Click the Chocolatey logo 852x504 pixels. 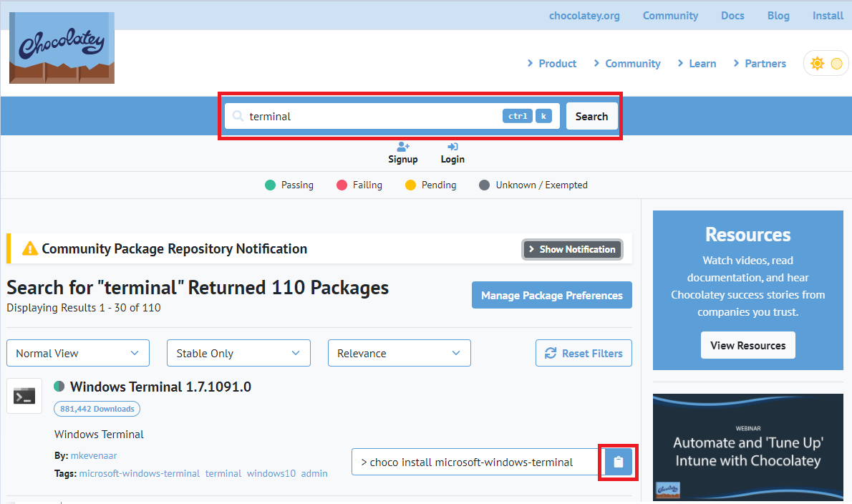[x=62, y=48]
